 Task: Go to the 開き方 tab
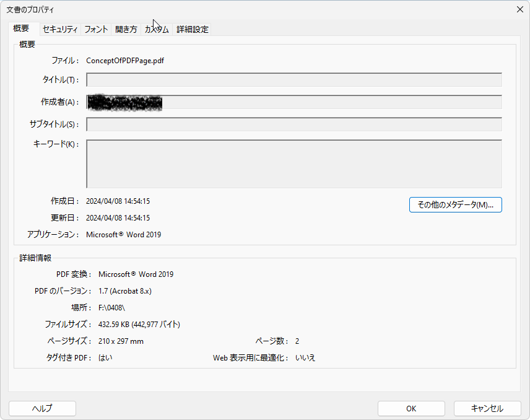click(126, 29)
